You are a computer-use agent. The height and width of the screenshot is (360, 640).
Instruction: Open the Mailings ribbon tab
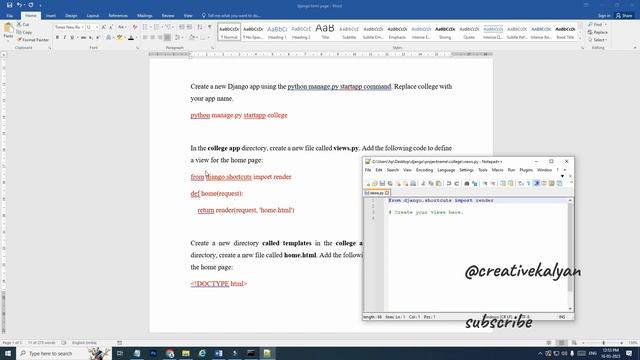point(144,16)
